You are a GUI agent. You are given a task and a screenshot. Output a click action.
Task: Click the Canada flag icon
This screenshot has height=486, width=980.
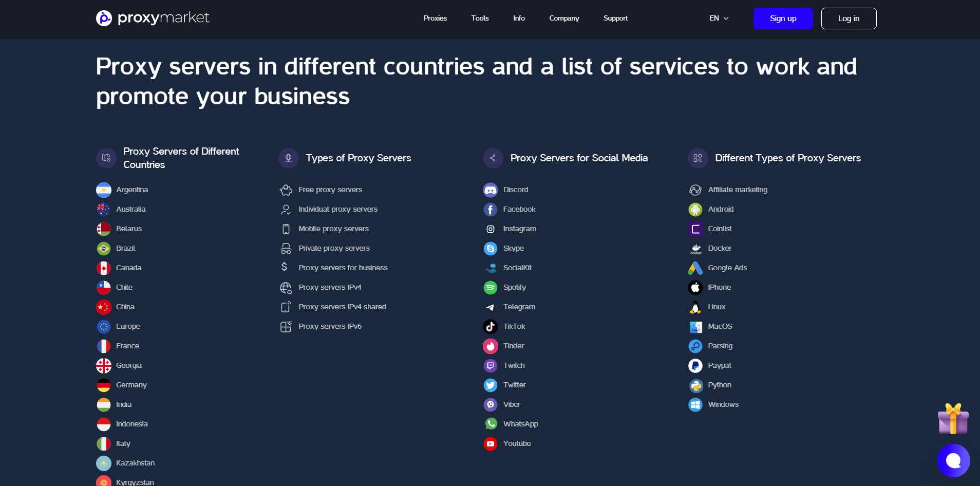(x=104, y=268)
